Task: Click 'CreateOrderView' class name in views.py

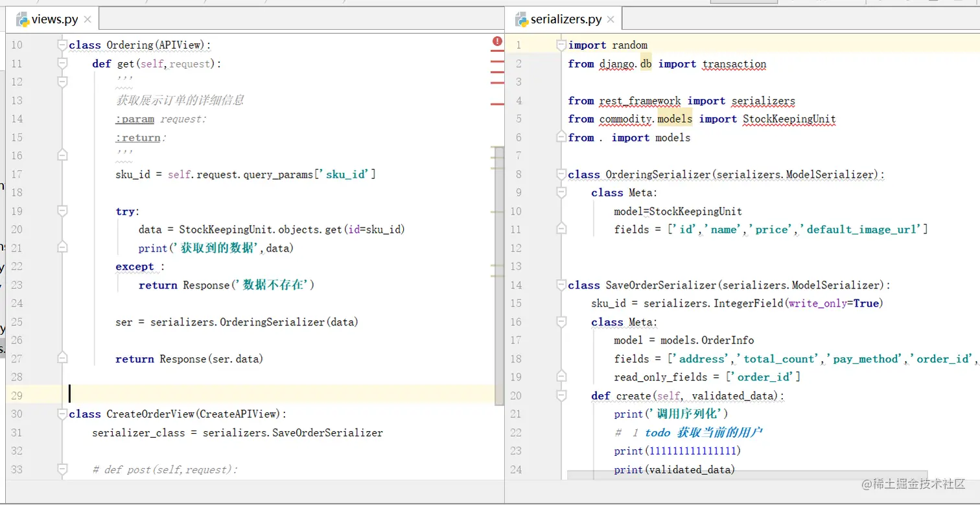Action: pos(150,414)
